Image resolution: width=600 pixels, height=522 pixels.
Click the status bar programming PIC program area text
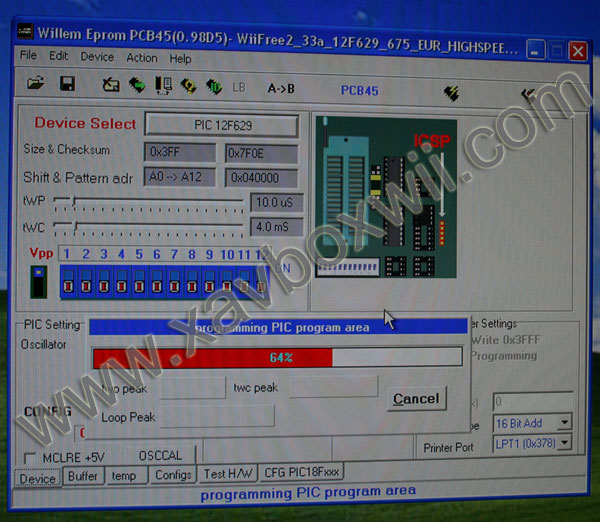(308, 493)
